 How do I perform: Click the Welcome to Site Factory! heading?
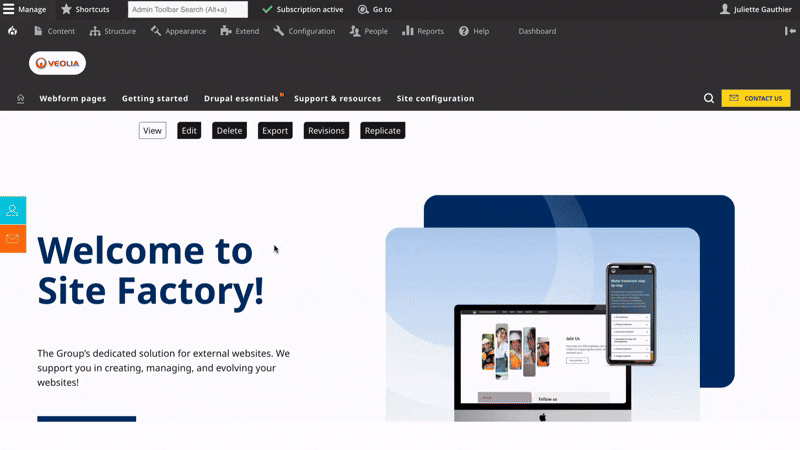pyautogui.click(x=151, y=271)
